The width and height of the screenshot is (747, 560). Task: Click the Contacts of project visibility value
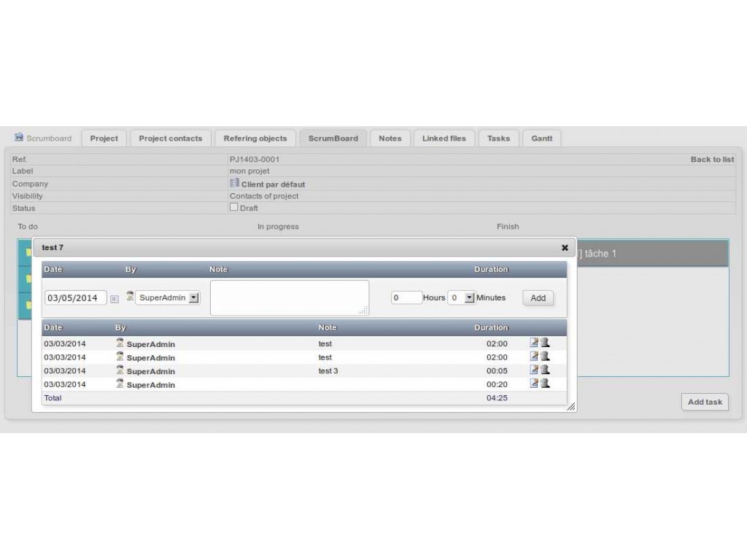pyautogui.click(x=264, y=195)
